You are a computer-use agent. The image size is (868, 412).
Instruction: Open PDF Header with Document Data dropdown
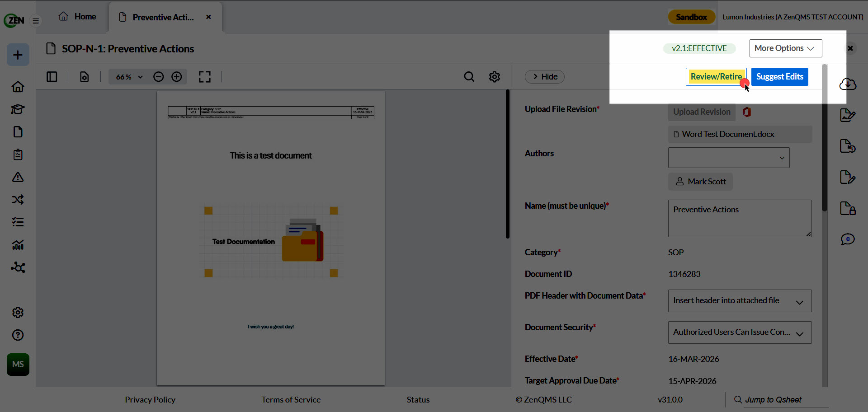point(740,301)
